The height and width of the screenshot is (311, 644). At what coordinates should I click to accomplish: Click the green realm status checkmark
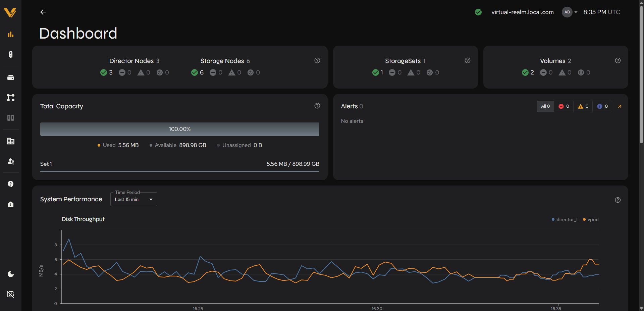(478, 12)
